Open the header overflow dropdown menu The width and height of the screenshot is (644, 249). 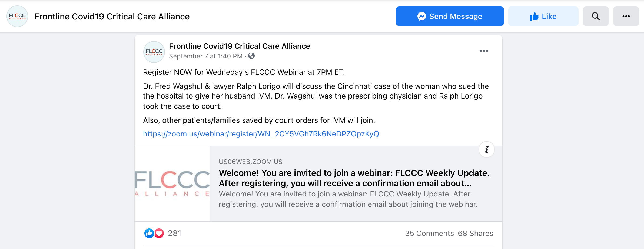pos(626,16)
